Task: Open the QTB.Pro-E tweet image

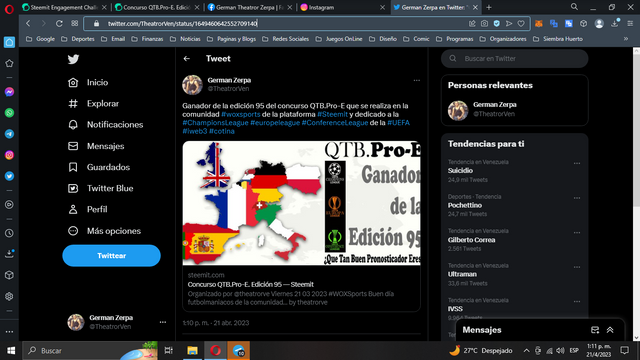Action: click(301, 203)
